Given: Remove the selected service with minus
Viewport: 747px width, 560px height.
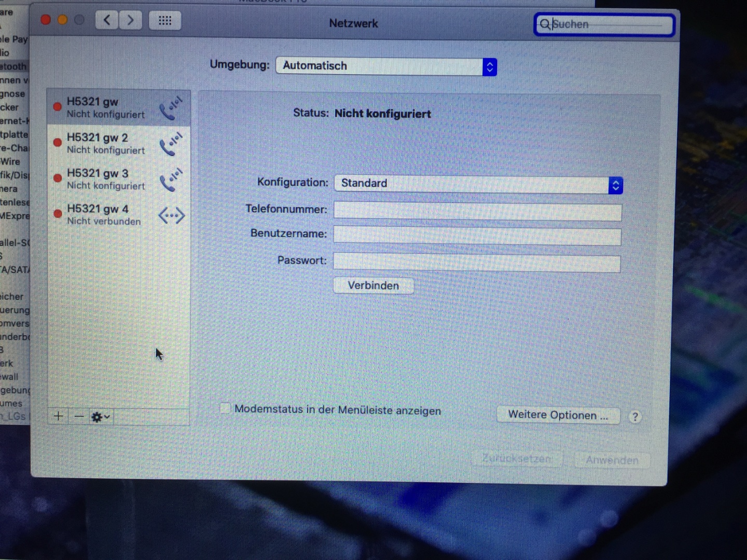Looking at the screenshot, I should tap(79, 416).
